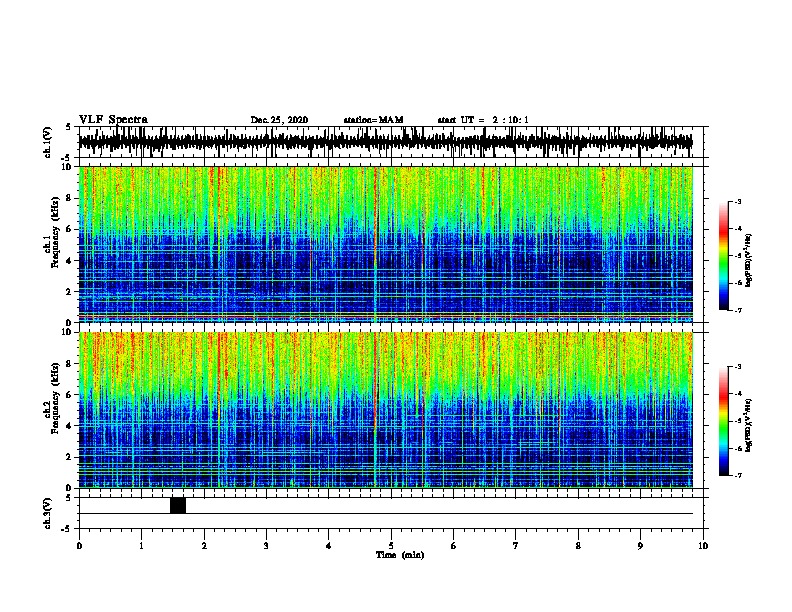
Task: Click the "-7" value on ch.2 color bar
Action: point(737,475)
